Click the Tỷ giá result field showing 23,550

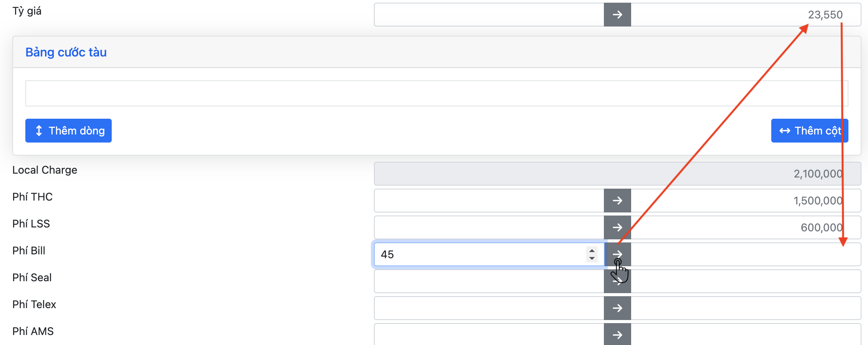click(745, 15)
